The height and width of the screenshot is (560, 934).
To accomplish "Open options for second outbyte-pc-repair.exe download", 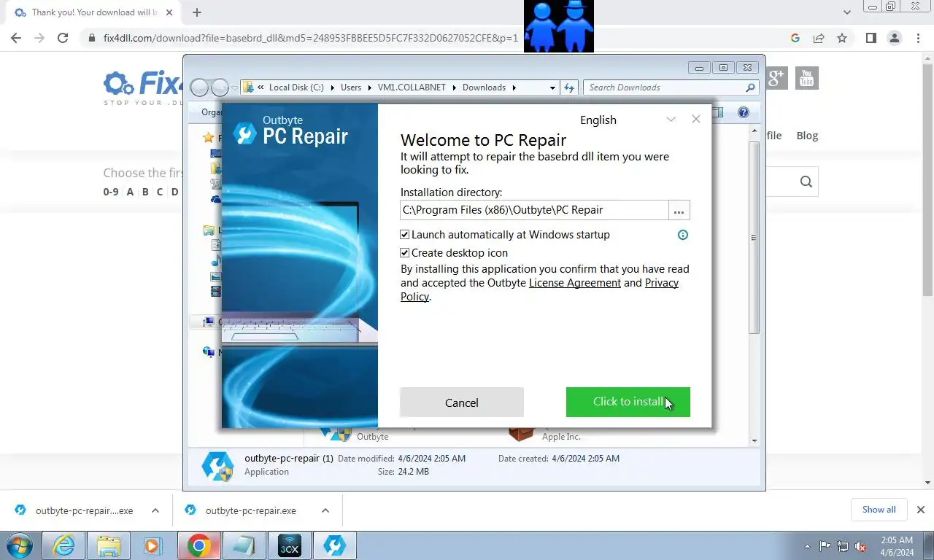I will coord(325,510).
